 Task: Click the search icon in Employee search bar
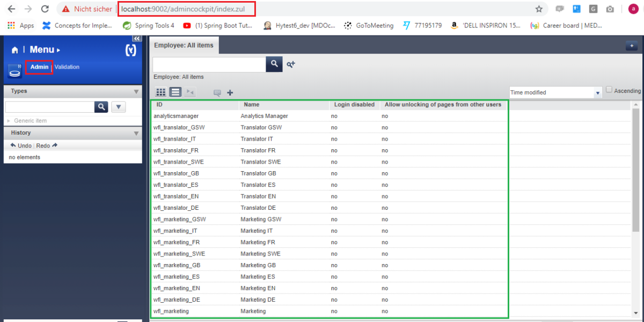point(274,64)
